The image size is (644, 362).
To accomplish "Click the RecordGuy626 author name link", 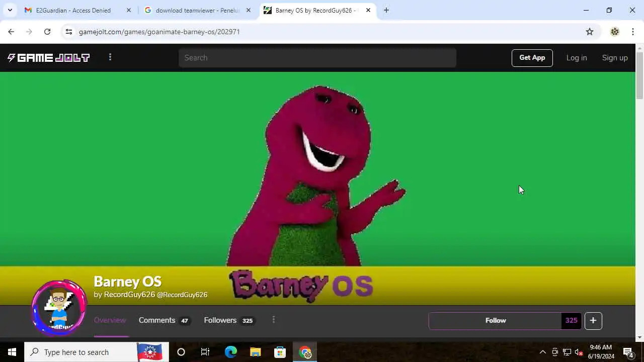I will tap(129, 295).
